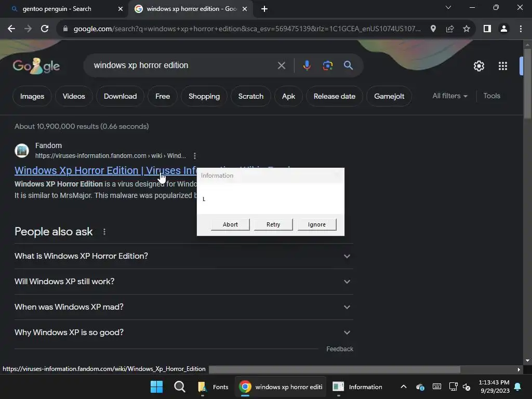Image resolution: width=532 pixels, height=399 pixels.
Task: Select the Shopping filter chip
Action: pyautogui.click(x=204, y=96)
